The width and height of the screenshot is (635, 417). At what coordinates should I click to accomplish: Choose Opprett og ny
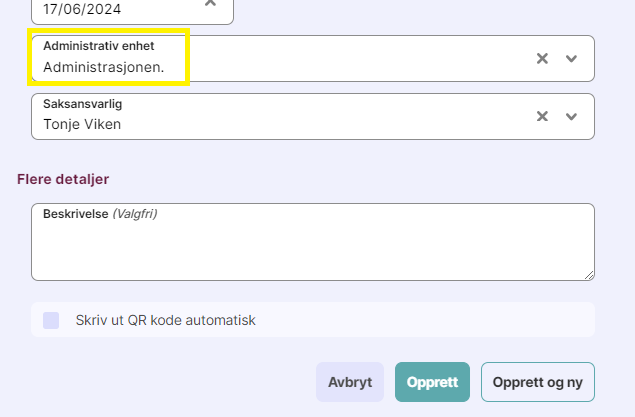pos(538,382)
